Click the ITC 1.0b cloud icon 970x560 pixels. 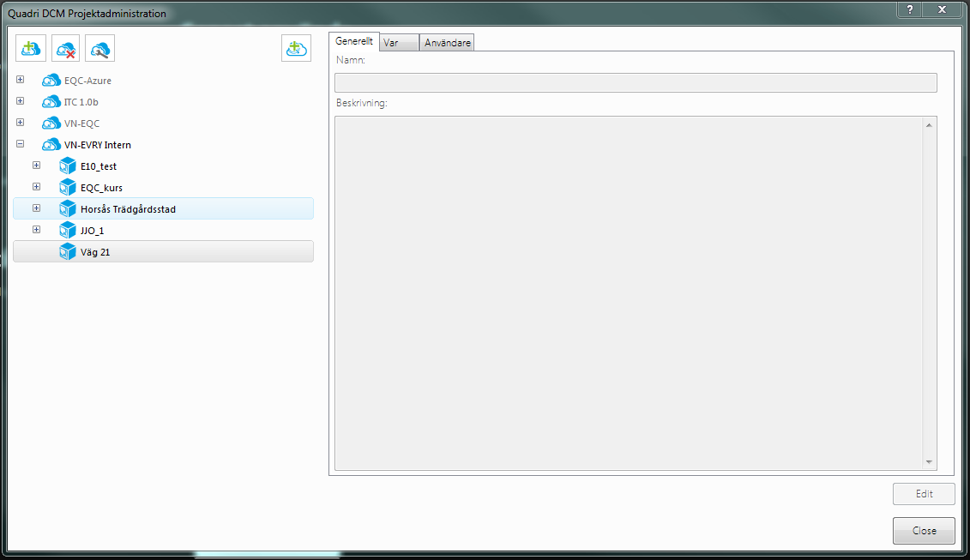point(51,102)
